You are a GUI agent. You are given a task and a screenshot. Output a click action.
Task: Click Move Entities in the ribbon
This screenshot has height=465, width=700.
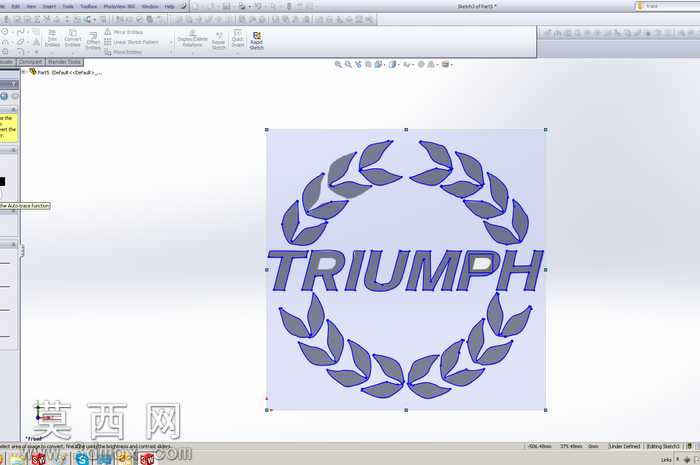(123, 52)
